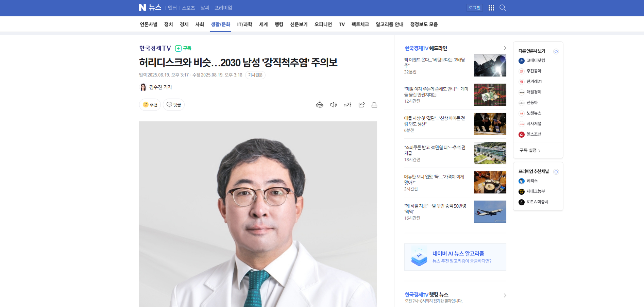Toggle 구독 subscribe for 한국경제TV
Screen dimensions: 644x307
tap(183, 48)
